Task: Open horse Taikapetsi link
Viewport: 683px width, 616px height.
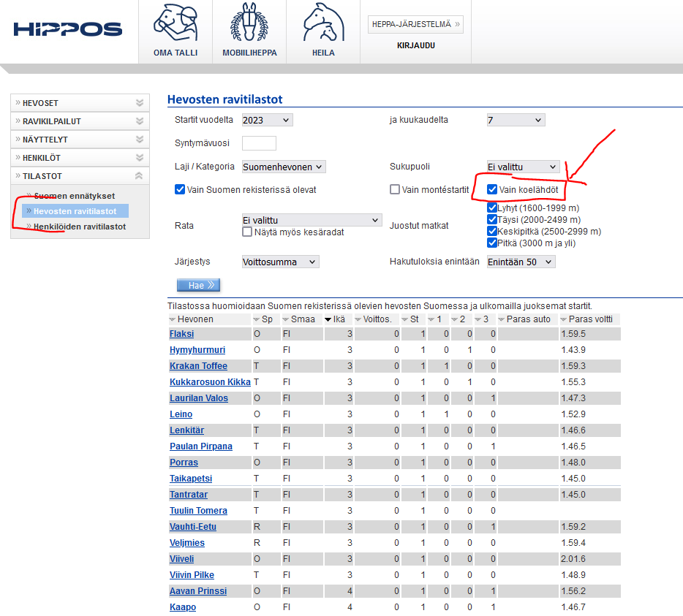Action: (191, 479)
